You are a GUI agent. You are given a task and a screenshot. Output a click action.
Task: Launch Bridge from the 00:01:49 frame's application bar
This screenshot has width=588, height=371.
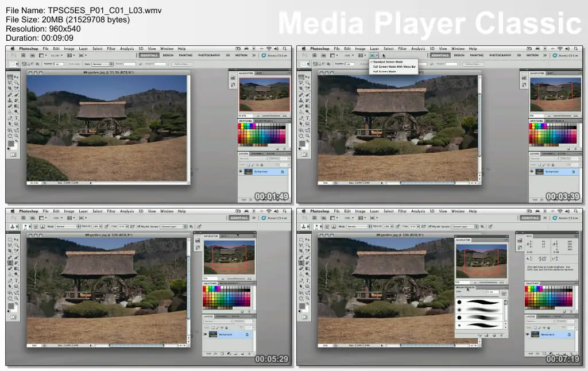23,55
